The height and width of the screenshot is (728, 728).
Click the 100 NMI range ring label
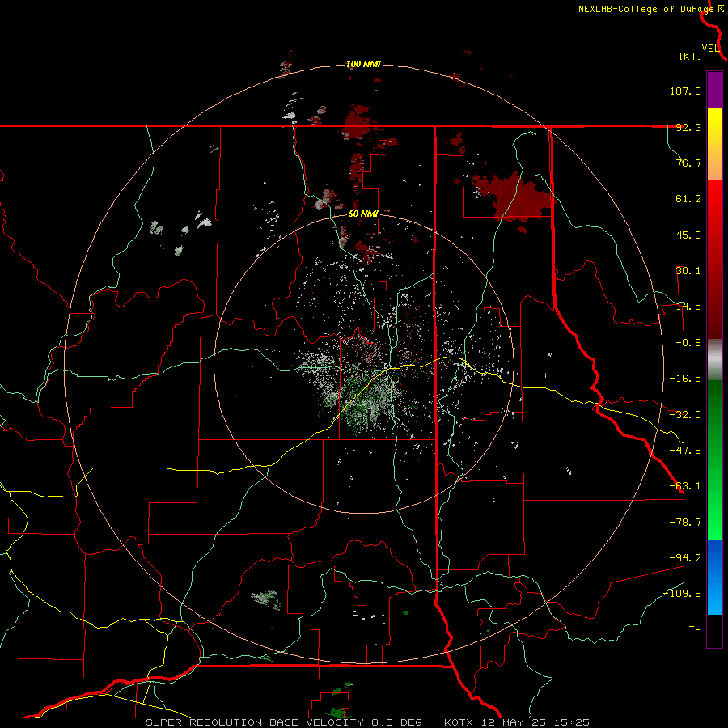coord(363,64)
